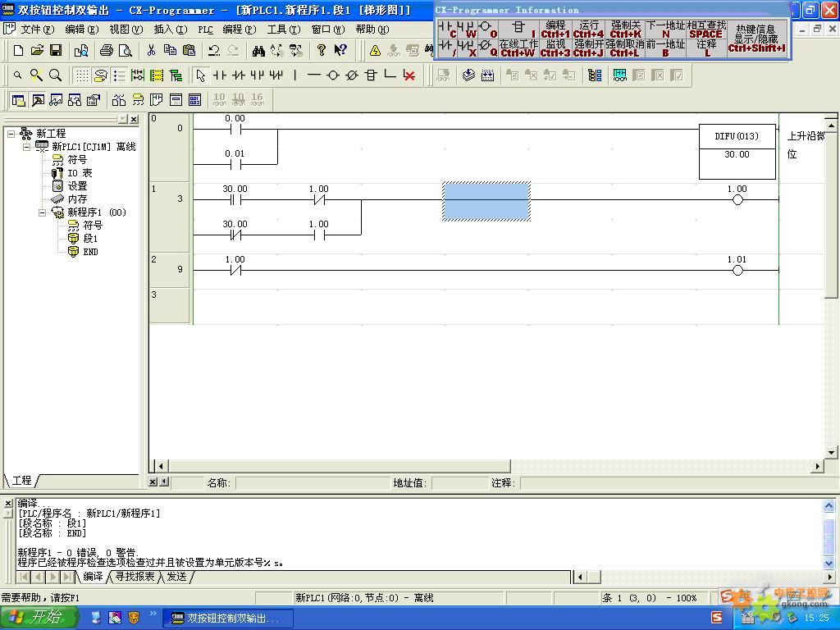Insert a new PLC instruction box
The image size is (840, 630).
pos(371,75)
